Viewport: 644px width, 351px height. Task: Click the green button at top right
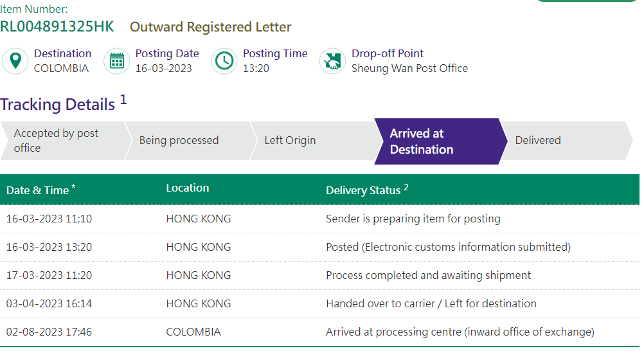point(586,1)
